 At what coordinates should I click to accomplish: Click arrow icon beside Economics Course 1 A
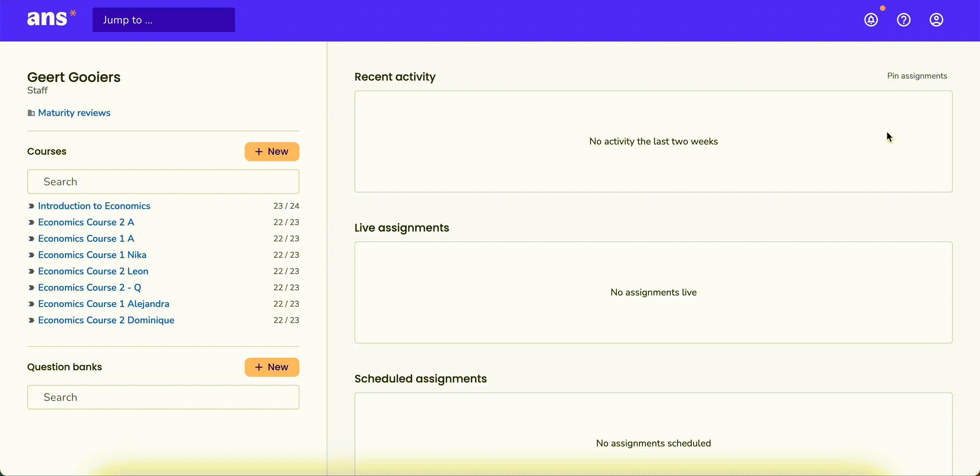[31, 239]
